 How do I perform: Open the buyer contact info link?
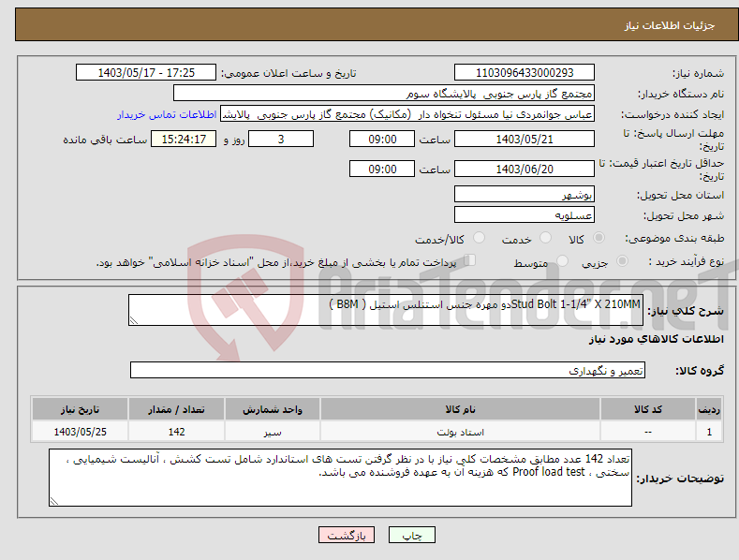[x=167, y=114]
